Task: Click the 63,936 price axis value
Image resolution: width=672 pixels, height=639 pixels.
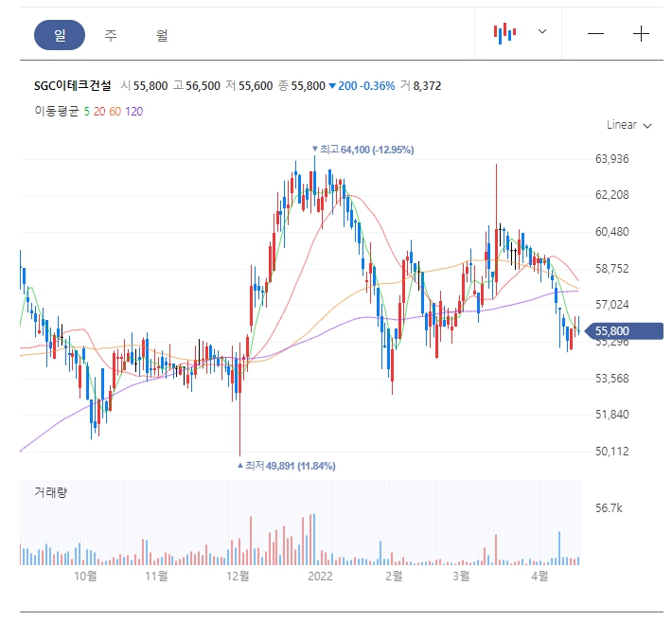Action: [612, 159]
